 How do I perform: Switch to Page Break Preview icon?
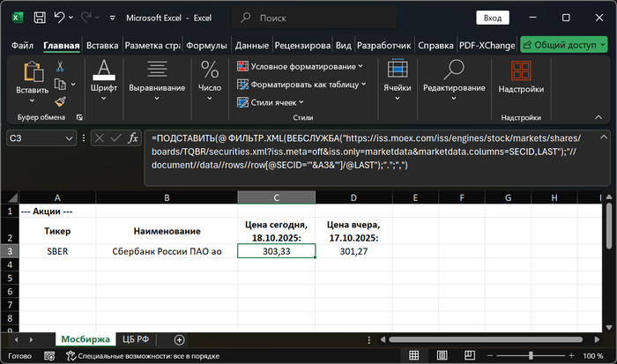click(470, 355)
